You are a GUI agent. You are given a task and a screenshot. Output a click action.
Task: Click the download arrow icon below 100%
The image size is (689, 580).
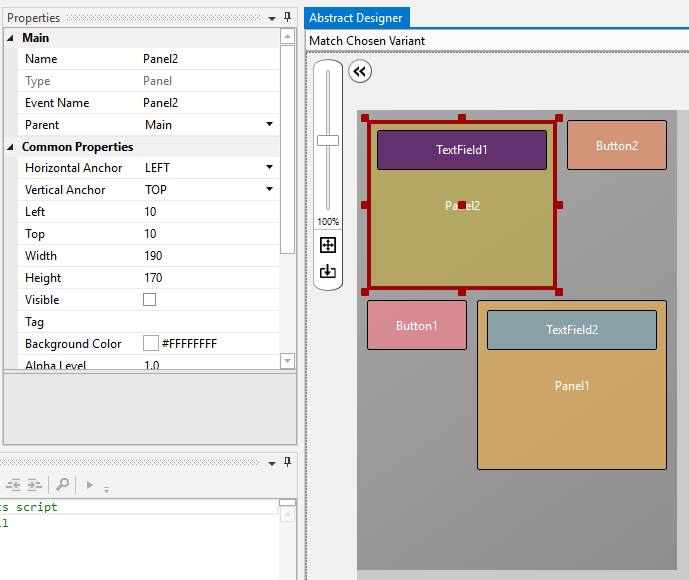pos(328,271)
